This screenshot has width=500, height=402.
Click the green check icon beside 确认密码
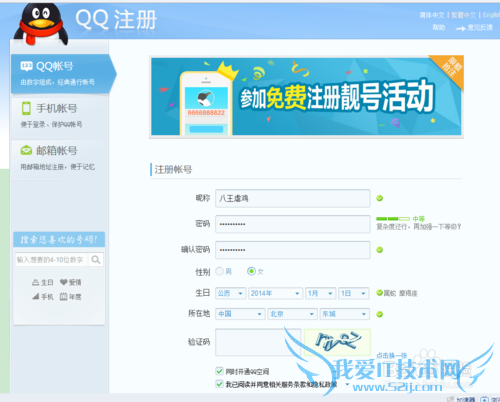pyautogui.click(x=380, y=250)
